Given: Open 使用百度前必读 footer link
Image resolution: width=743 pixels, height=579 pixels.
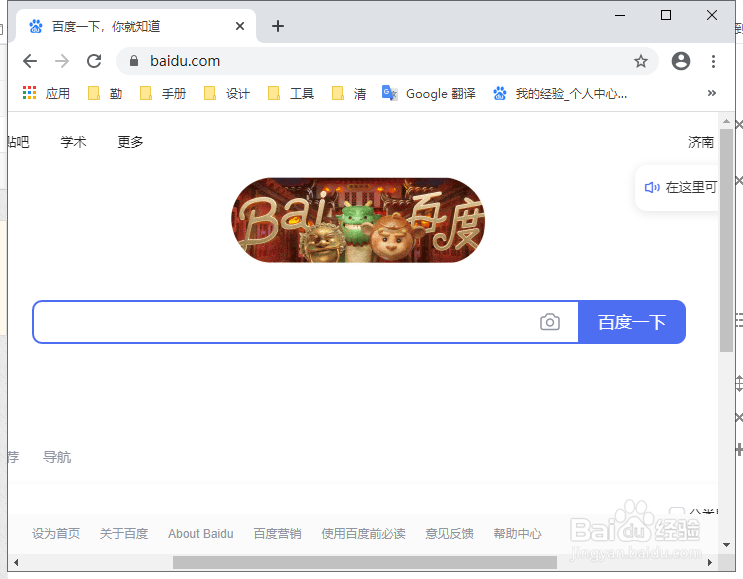Looking at the screenshot, I should tap(363, 534).
